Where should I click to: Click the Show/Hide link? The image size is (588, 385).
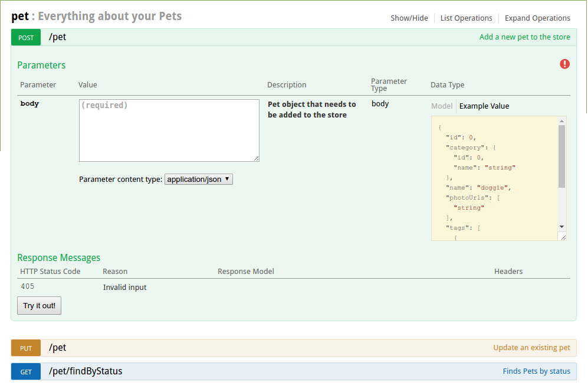tap(409, 18)
